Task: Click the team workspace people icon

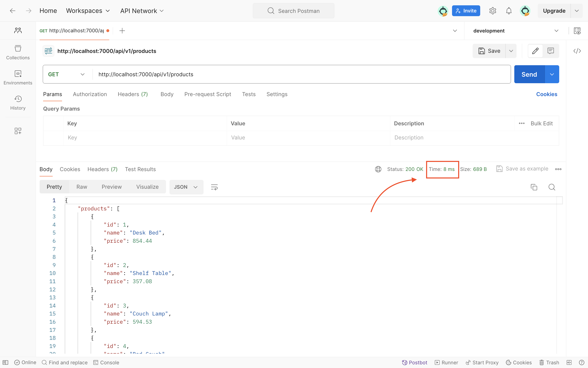Action: coord(18,30)
